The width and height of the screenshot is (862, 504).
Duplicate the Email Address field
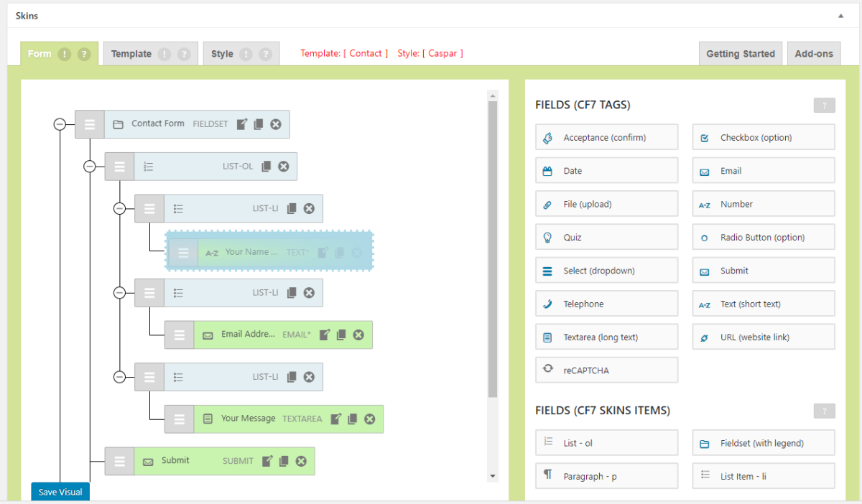(x=342, y=335)
